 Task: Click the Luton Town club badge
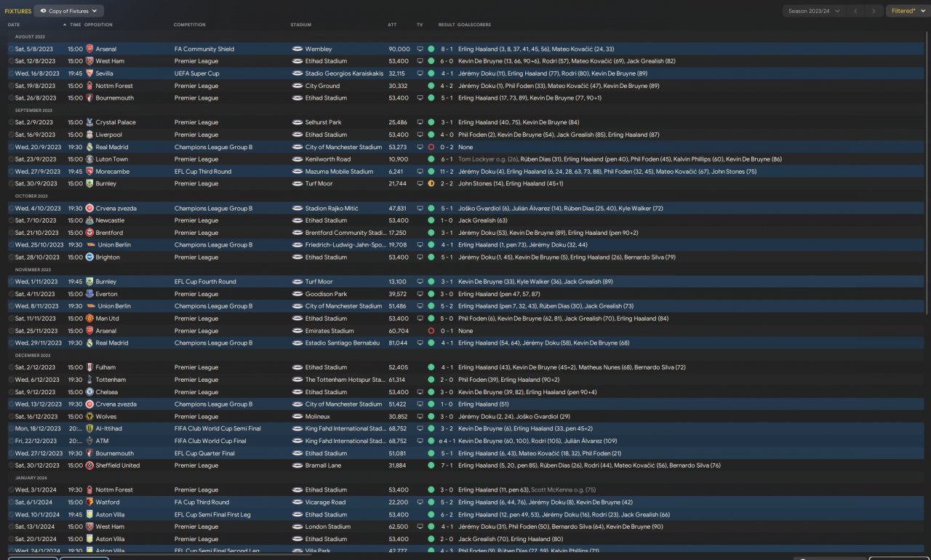click(x=89, y=159)
